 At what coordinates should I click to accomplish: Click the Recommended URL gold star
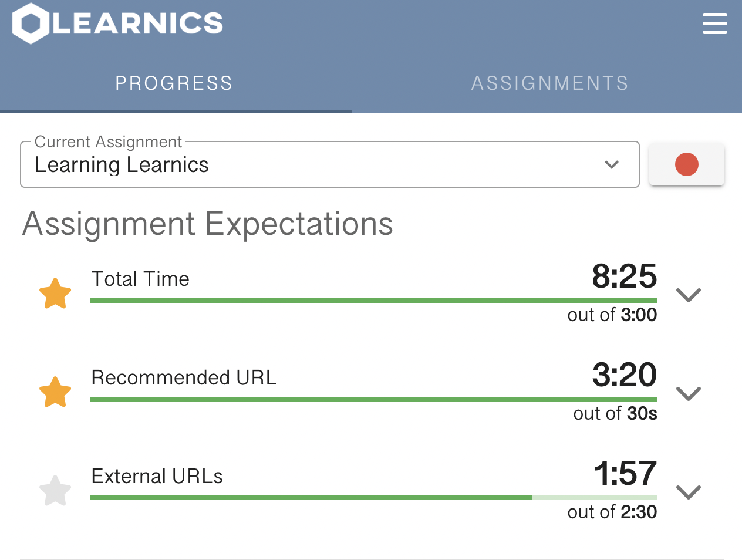click(x=55, y=392)
